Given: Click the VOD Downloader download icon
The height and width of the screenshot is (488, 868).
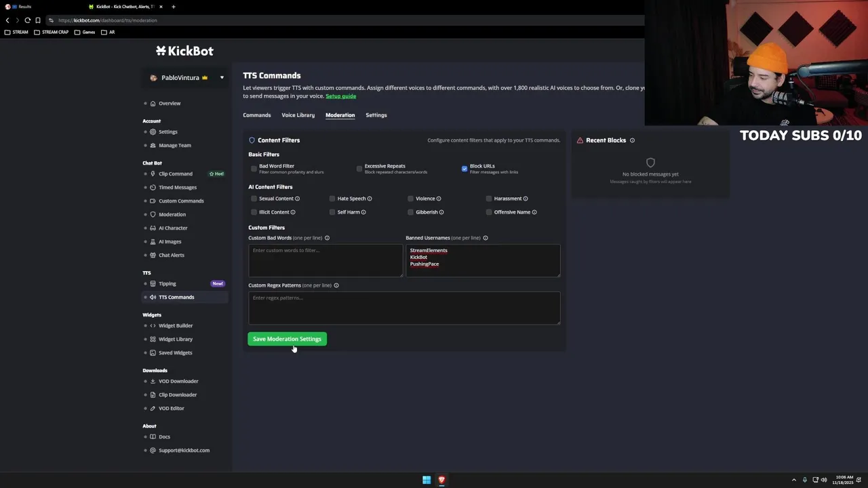Looking at the screenshot, I should point(153,382).
